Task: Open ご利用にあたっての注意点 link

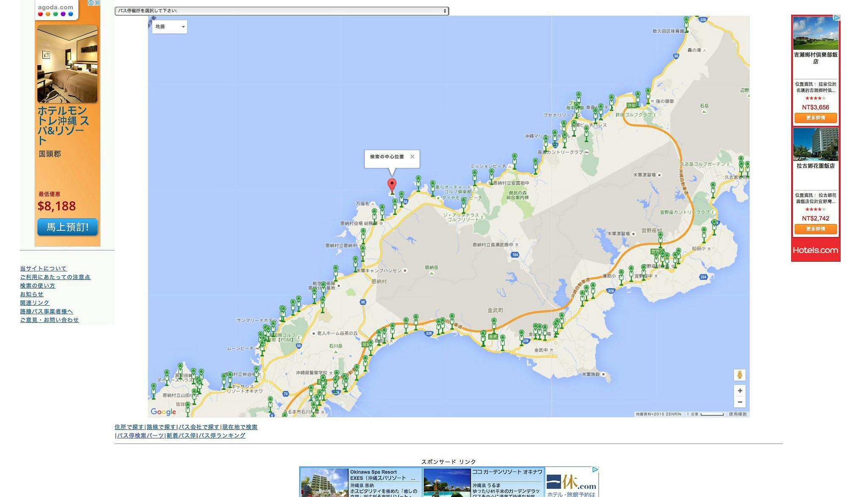Action: click(x=55, y=277)
